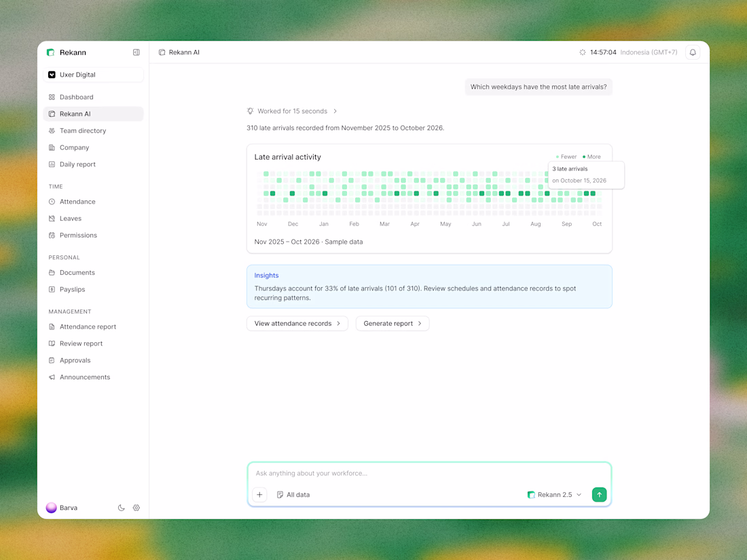Open the Rekann 2.5 model dropdown

pos(555,495)
